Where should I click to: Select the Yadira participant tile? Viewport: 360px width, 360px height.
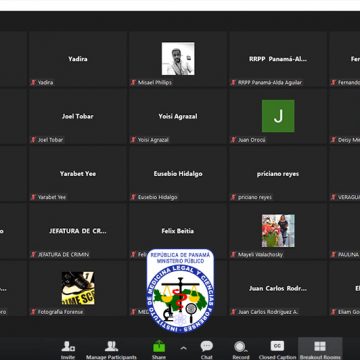(78, 59)
